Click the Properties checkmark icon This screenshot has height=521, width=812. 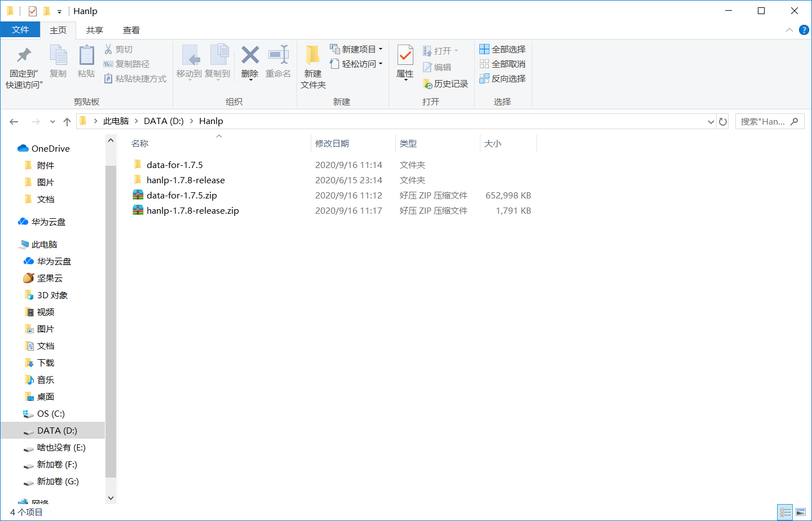(405, 55)
